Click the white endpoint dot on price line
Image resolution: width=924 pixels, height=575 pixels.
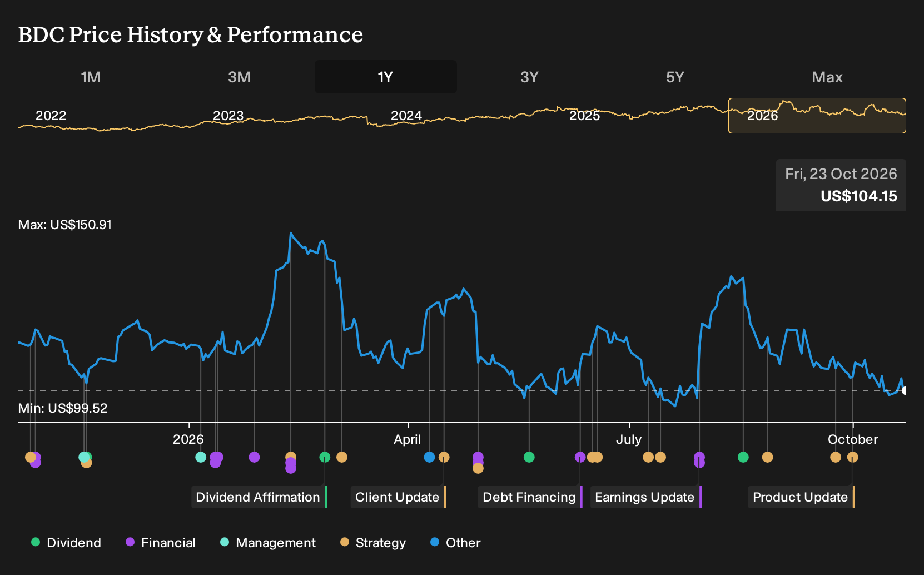[x=905, y=390]
